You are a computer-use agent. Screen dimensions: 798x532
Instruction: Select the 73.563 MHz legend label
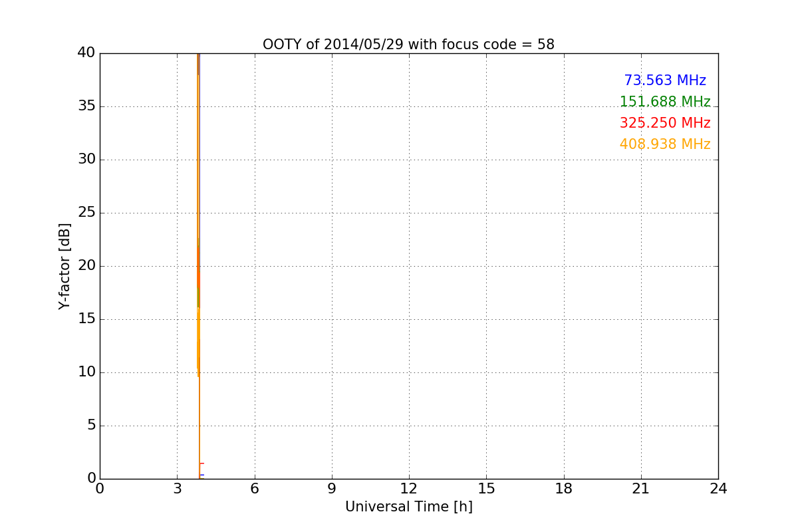point(665,80)
